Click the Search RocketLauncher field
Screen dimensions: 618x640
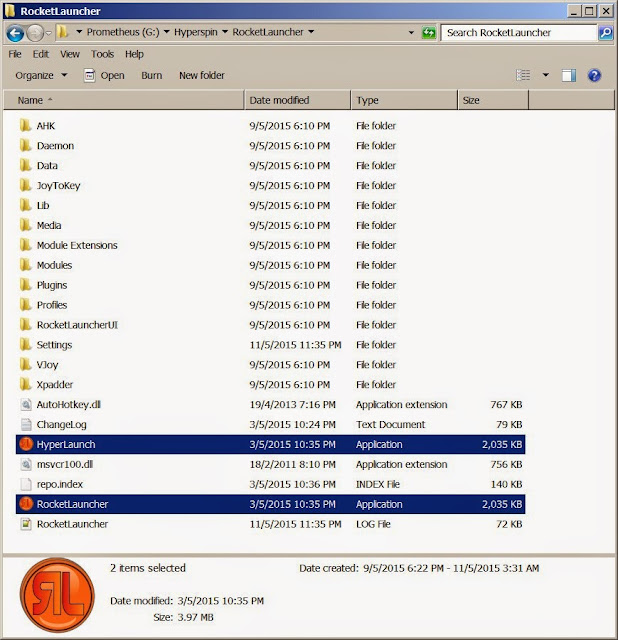point(519,33)
